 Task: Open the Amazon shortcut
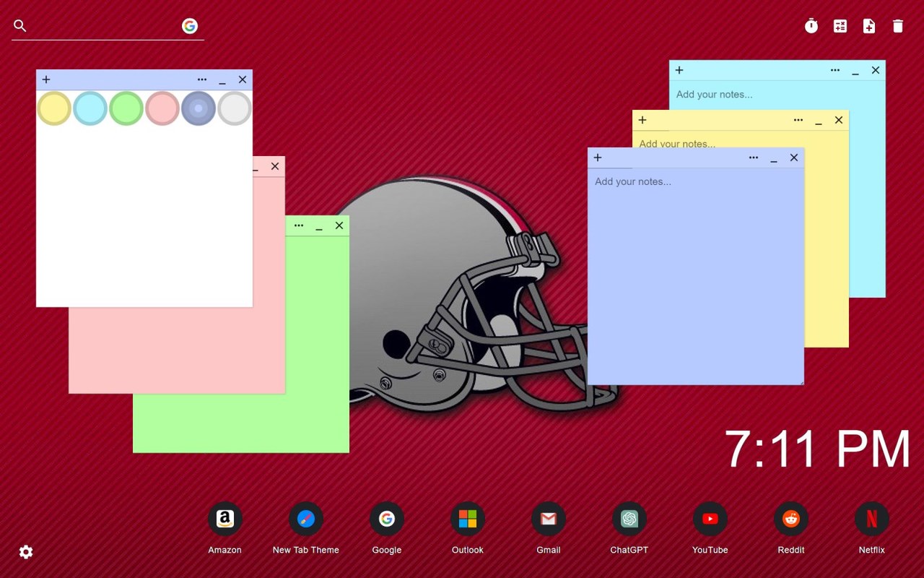225,519
